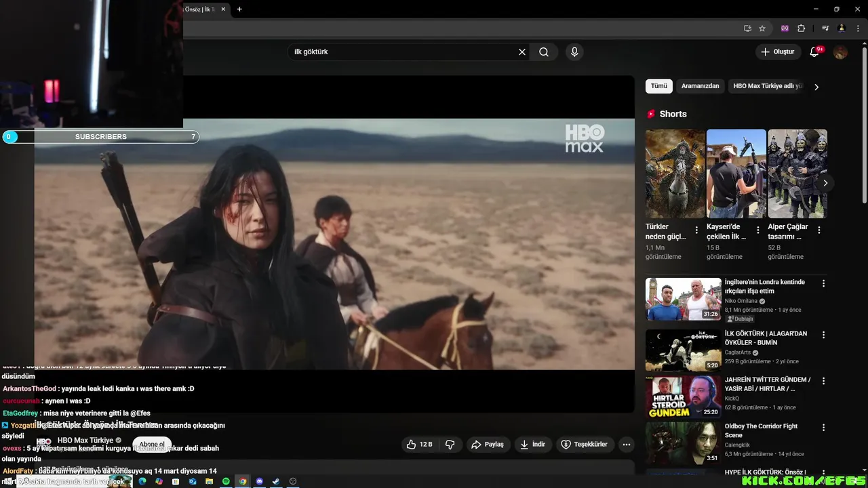Open the HBO Max Türkiye channel link
The height and width of the screenshot is (488, 868).
click(x=85, y=441)
